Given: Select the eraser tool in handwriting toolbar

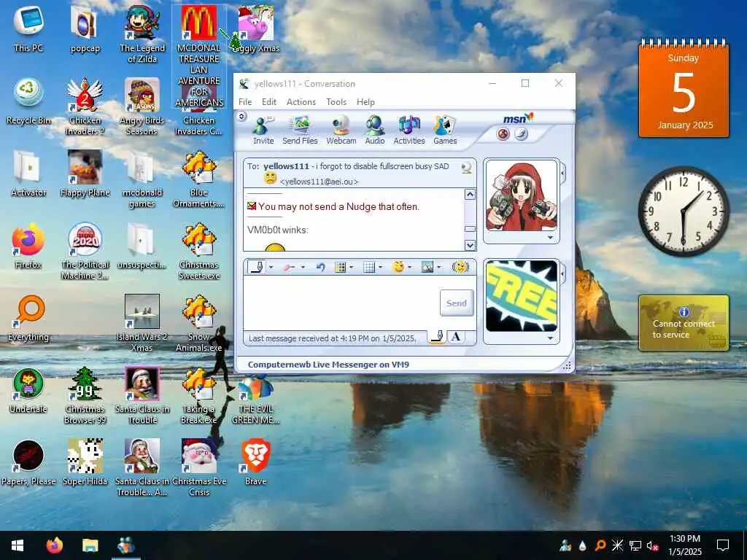Looking at the screenshot, I should [x=289, y=268].
